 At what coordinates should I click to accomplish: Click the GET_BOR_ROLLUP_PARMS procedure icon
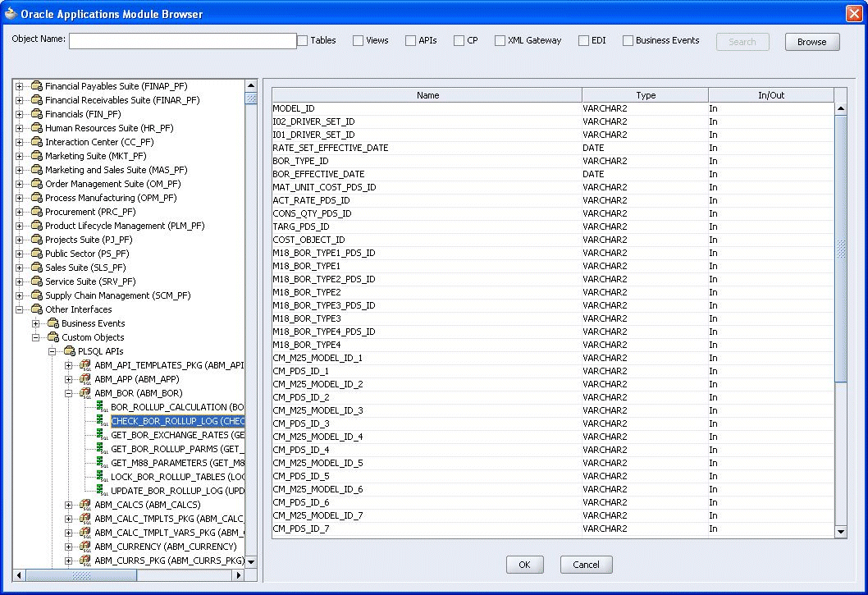[x=103, y=449]
